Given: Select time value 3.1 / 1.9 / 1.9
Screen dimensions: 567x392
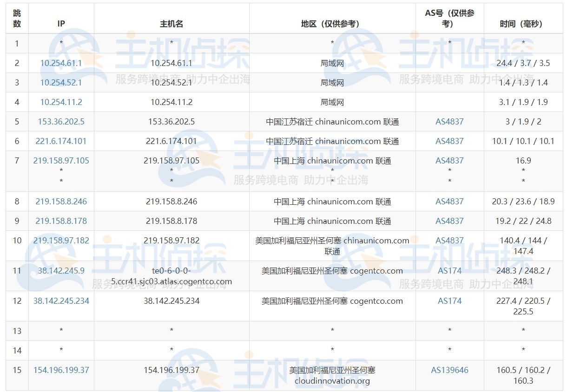Looking at the screenshot, I should [x=523, y=102].
